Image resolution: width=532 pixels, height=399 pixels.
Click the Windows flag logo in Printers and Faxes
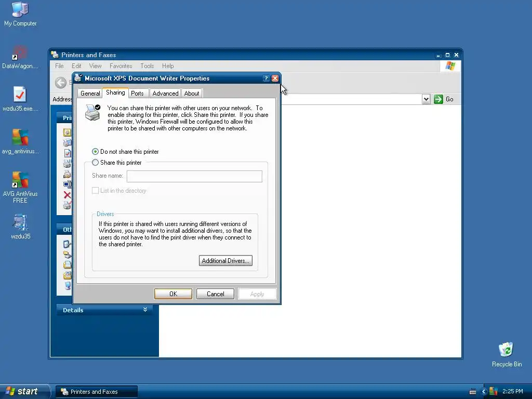click(x=450, y=66)
